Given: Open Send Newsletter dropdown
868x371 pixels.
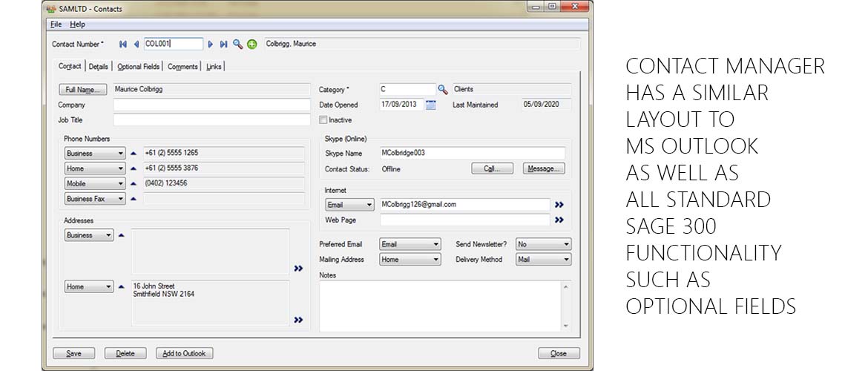Looking at the screenshot, I should 544,244.
